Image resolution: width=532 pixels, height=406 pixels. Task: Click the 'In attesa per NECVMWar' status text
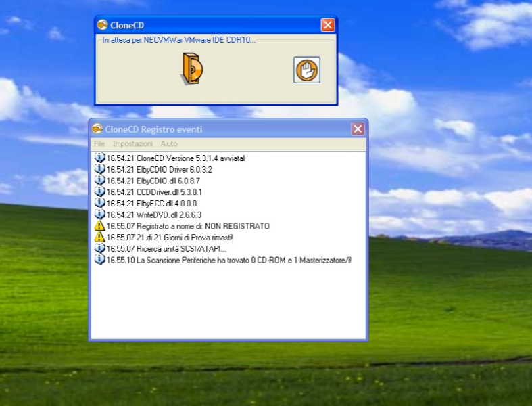pos(179,40)
